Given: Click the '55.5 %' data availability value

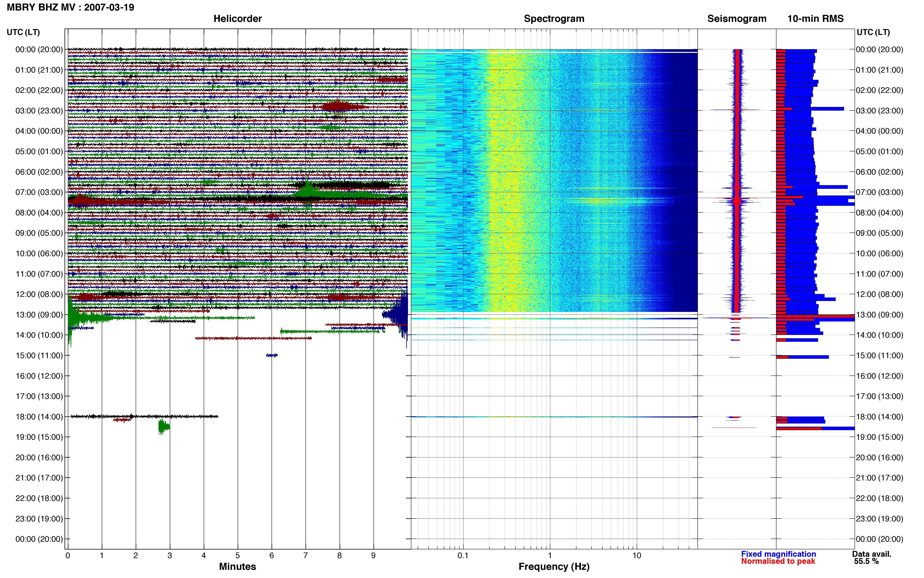Looking at the screenshot, I should pyautogui.click(x=867, y=561).
